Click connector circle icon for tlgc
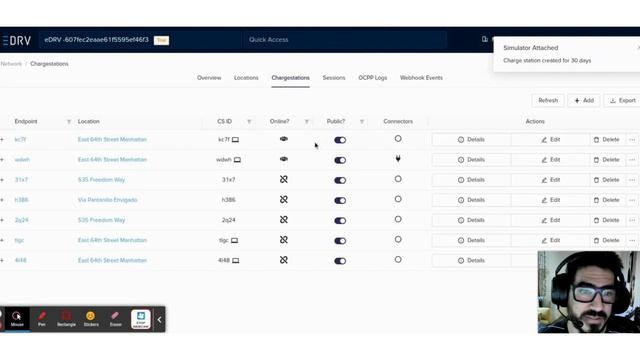The width and height of the screenshot is (640, 360). 398,239
